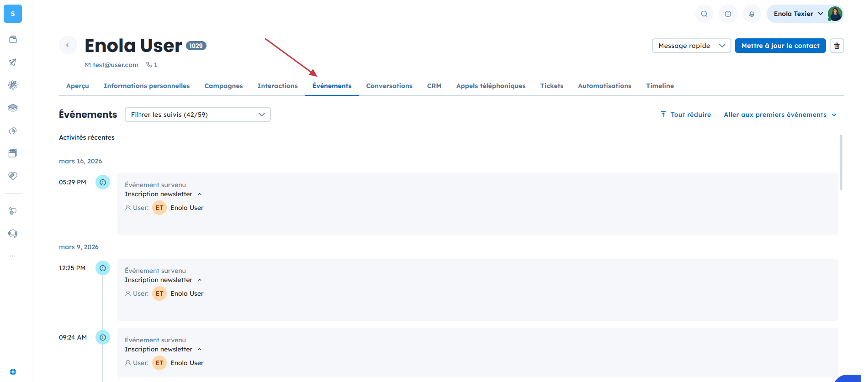Collapse the 09:24 AM Inscription newsletter event

(x=200, y=349)
